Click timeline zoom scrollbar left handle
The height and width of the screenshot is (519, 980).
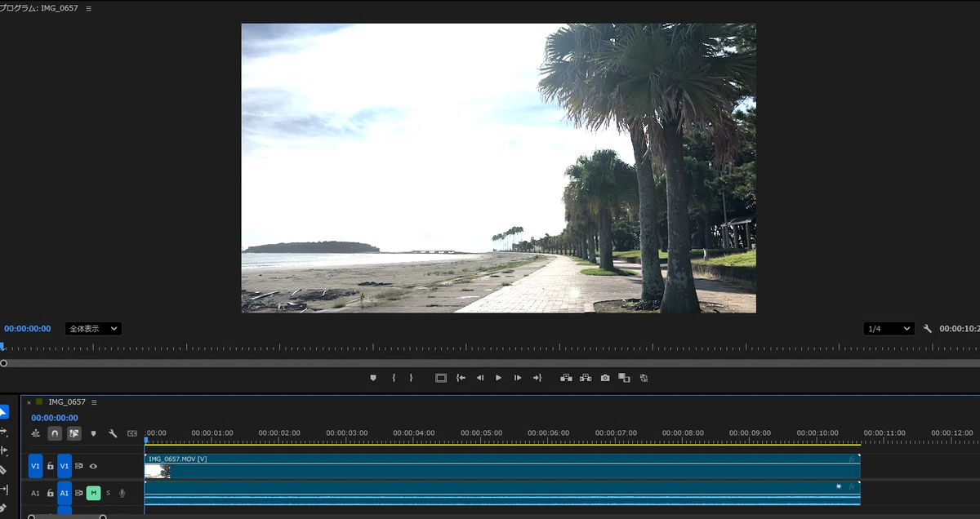[x=31, y=517]
